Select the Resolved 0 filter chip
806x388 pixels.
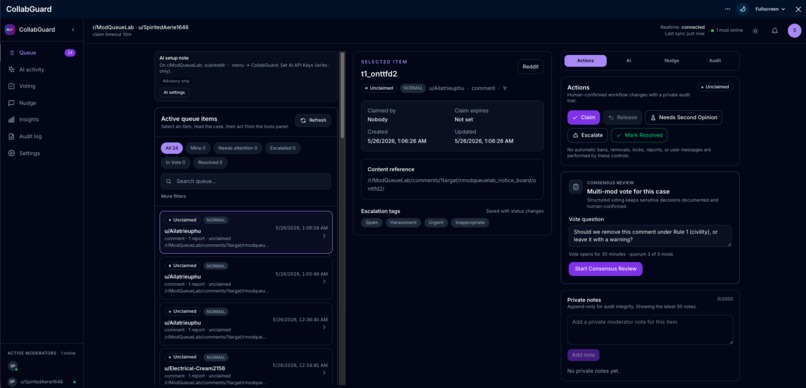[211, 163]
